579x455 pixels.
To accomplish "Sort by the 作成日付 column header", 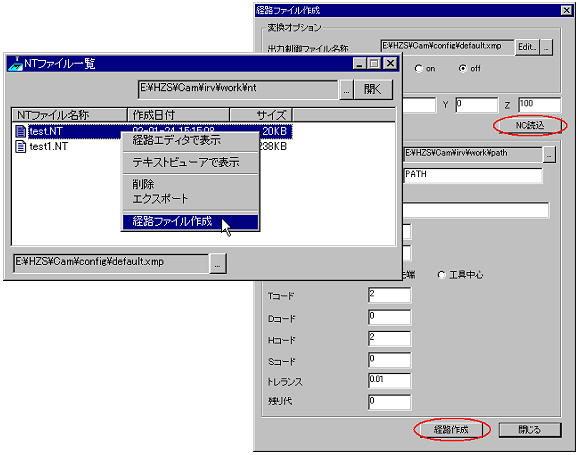I will [x=179, y=115].
